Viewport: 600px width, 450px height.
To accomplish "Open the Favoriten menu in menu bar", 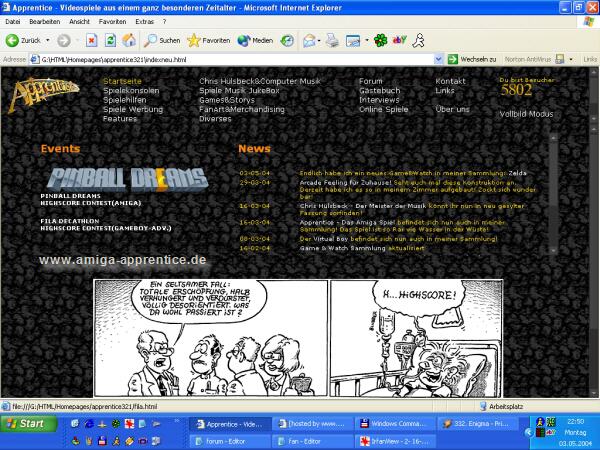I will [112, 22].
